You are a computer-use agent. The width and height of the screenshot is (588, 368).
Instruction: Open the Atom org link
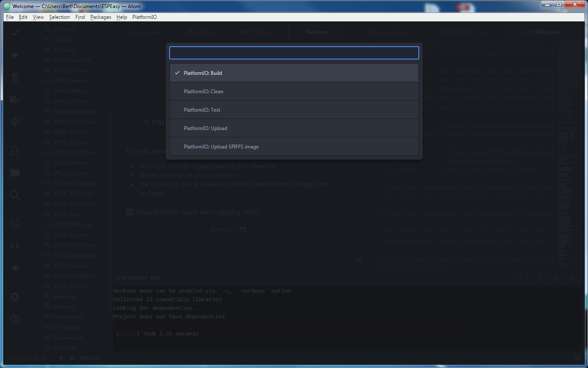164,184
